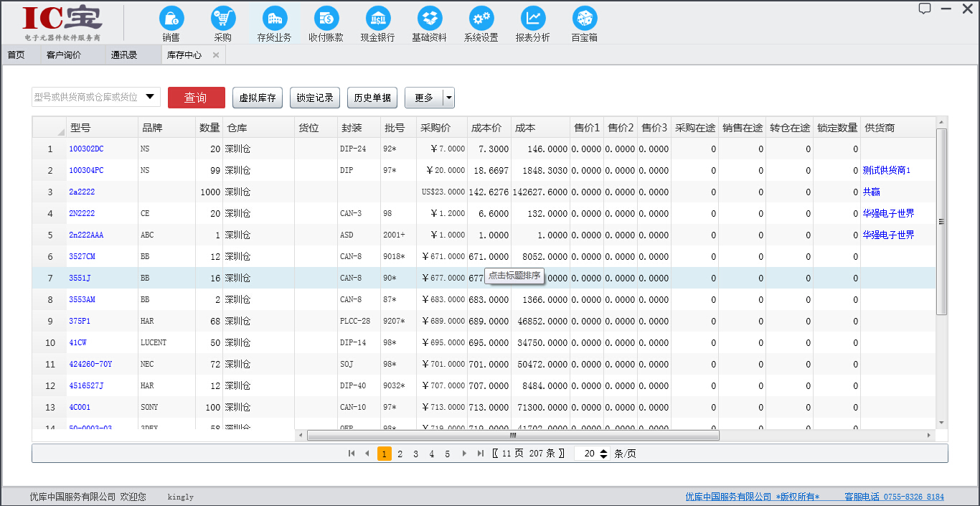This screenshot has height=506, width=980.
Task: Click the red 查询 search button
Action: point(196,98)
